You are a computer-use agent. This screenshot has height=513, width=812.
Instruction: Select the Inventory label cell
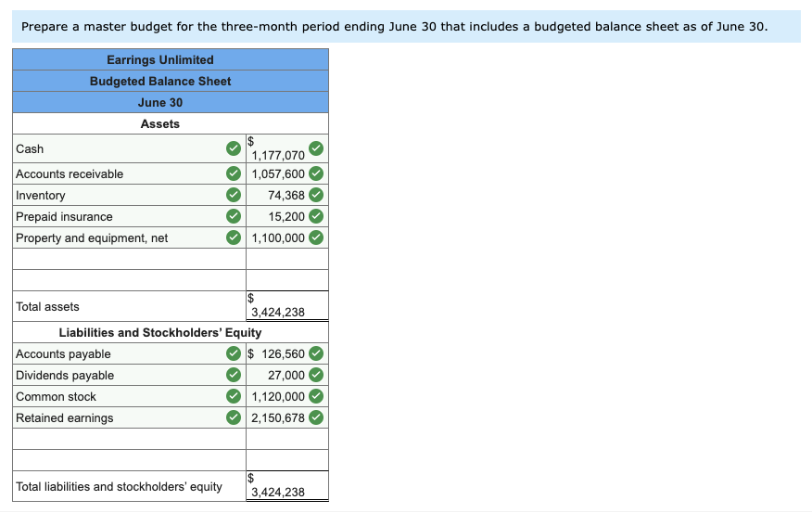(129, 195)
